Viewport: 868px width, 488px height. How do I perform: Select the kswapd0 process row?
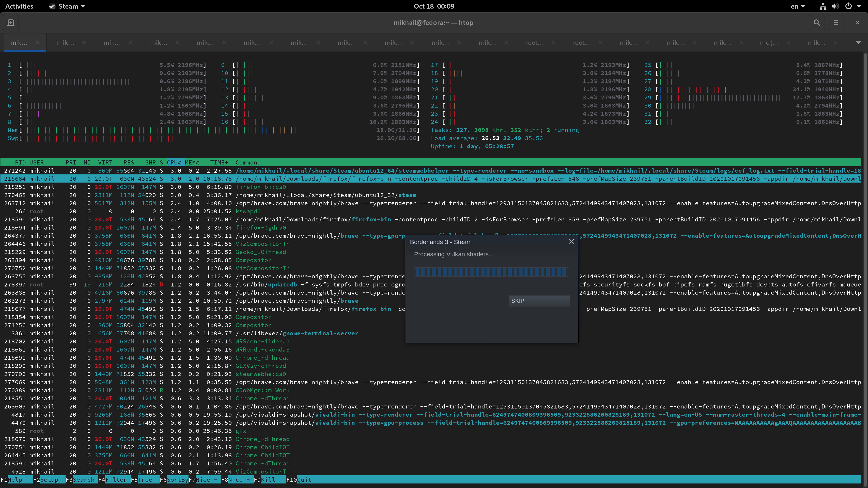coord(431,211)
